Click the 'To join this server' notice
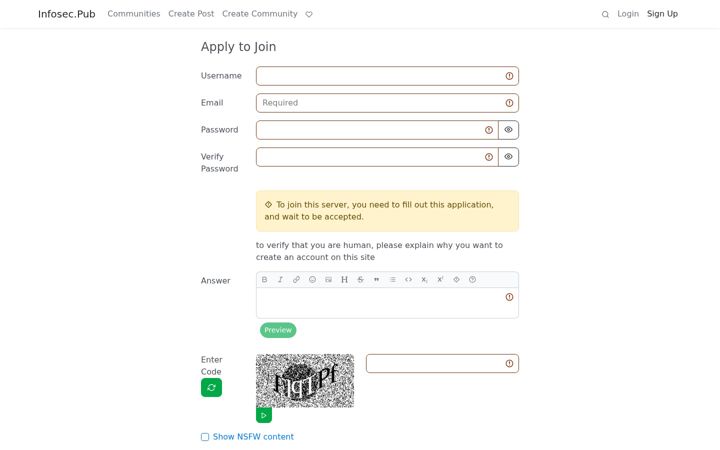 point(387,211)
